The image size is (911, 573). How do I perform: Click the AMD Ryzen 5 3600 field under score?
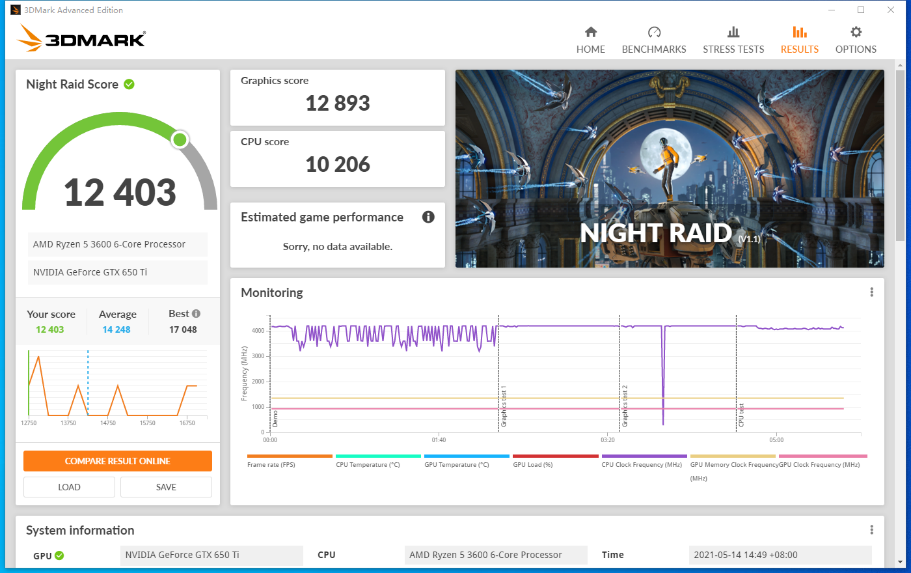[x=117, y=245]
